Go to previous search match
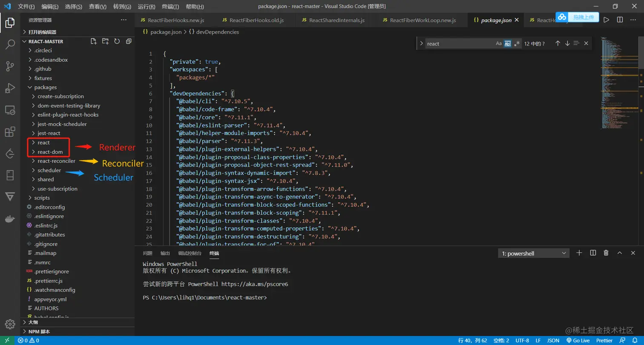Screen dimensions: 644x345 pos(558,43)
